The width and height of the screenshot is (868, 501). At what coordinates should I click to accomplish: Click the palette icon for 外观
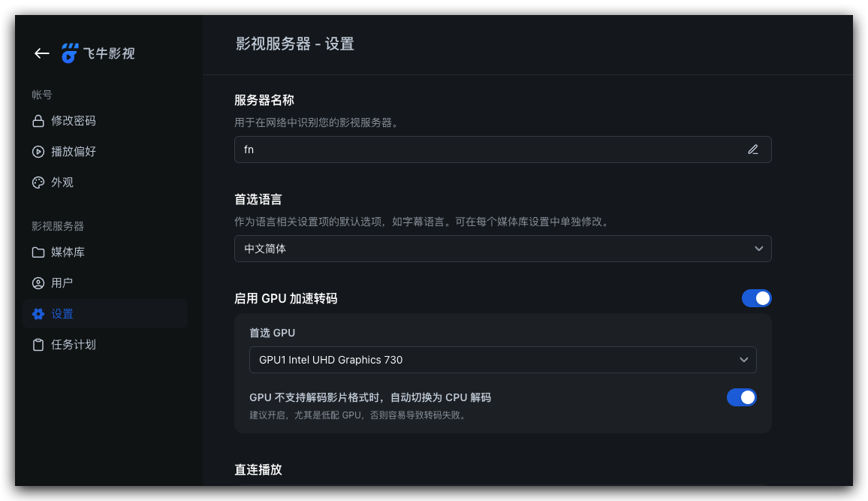point(38,183)
